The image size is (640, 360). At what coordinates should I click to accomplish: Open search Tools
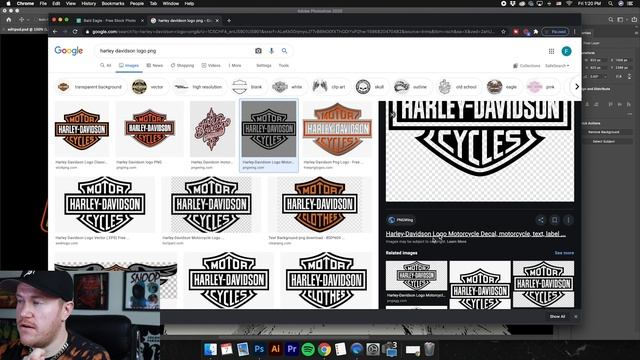click(284, 65)
